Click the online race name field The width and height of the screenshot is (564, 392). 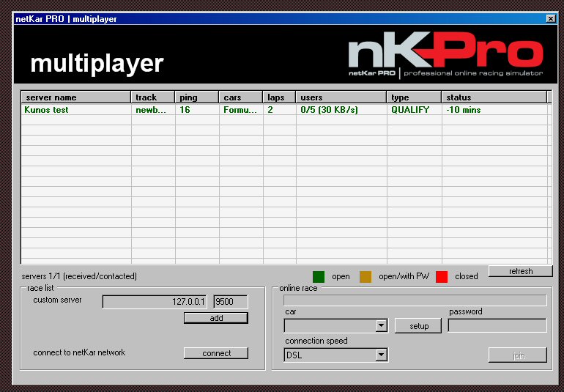[415, 300]
